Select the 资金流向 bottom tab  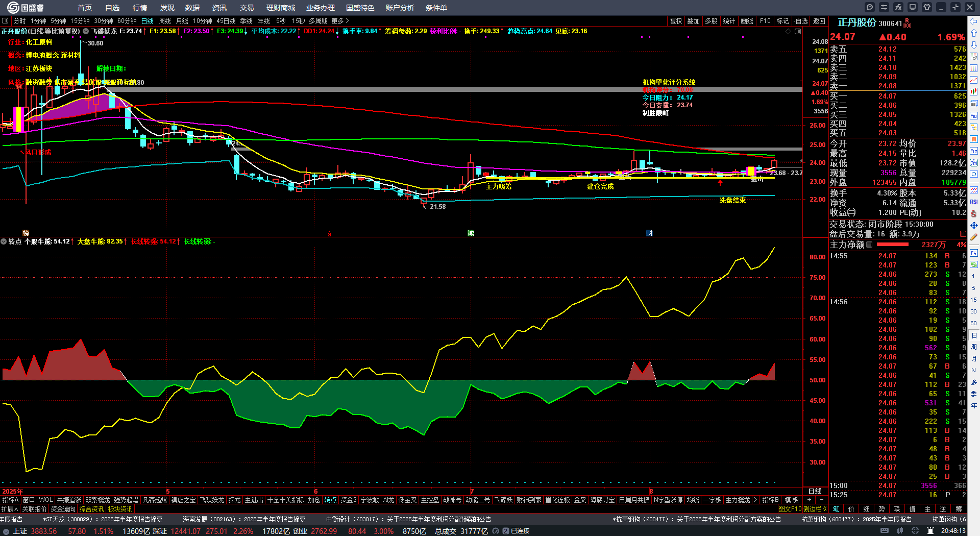(63, 509)
